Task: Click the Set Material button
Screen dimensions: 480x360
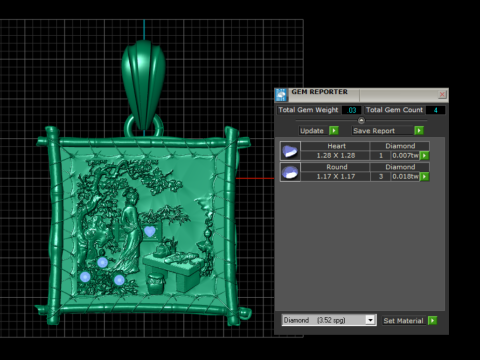Action: pyautogui.click(x=404, y=321)
